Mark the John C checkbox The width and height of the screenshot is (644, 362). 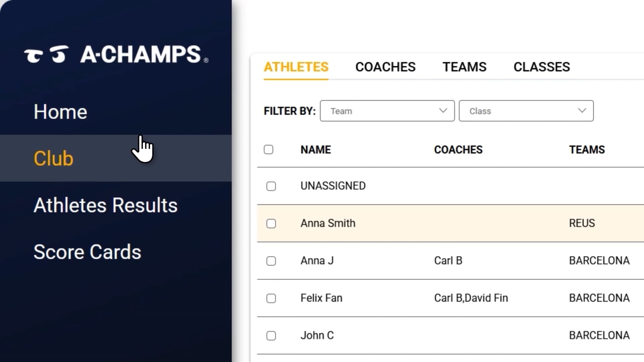point(271,336)
